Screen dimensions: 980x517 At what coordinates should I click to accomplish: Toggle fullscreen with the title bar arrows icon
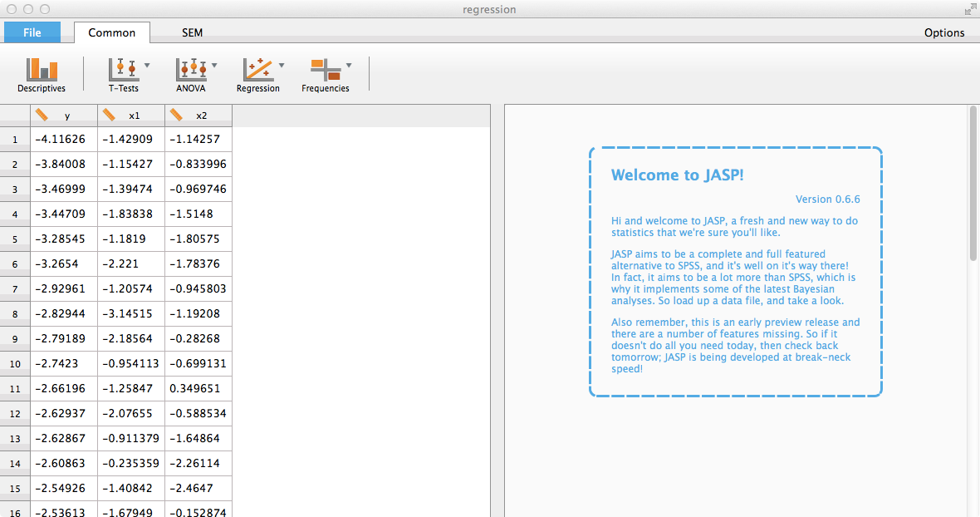click(969, 9)
